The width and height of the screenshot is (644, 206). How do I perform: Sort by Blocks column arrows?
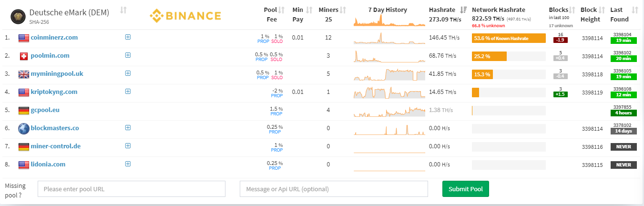573,10
